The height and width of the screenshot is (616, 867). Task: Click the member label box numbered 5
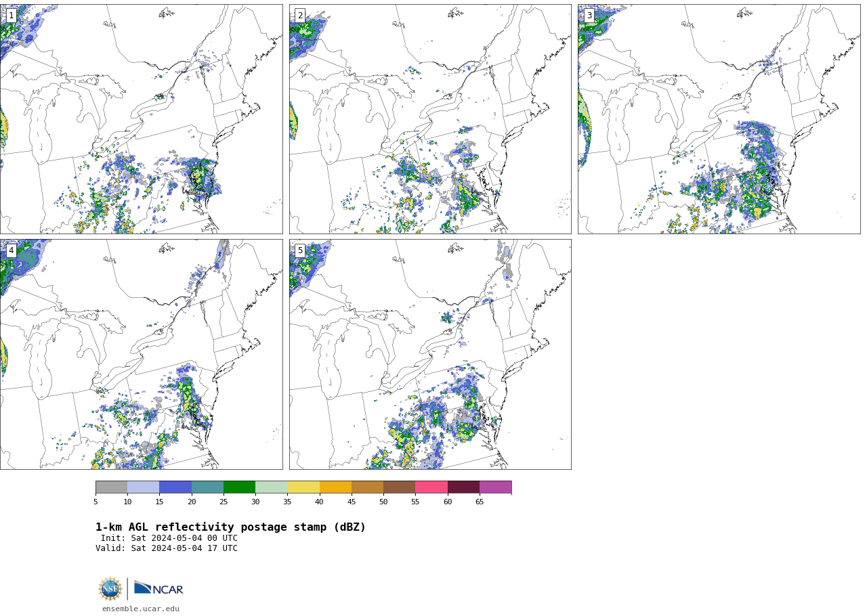(x=300, y=250)
